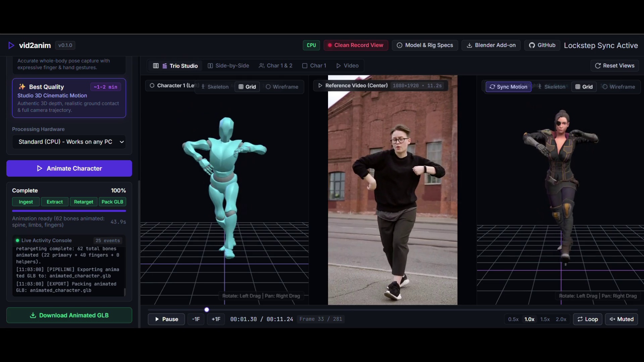644x362 pixels.
Task: Toggle Skeleton overlay for Character 1 (Left)
Action: coord(215,87)
